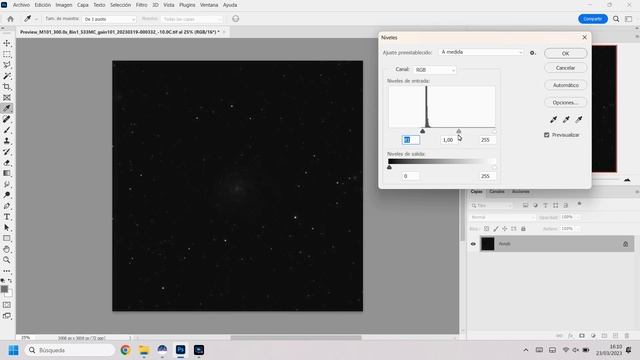Open the Canal RGB dropdown

point(435,70)
